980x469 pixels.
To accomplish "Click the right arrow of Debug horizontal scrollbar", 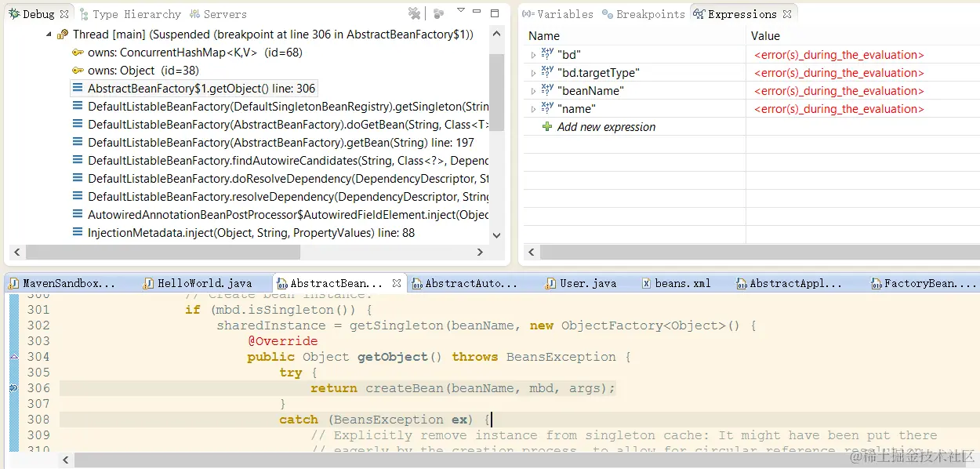I will tap(480, 252).
